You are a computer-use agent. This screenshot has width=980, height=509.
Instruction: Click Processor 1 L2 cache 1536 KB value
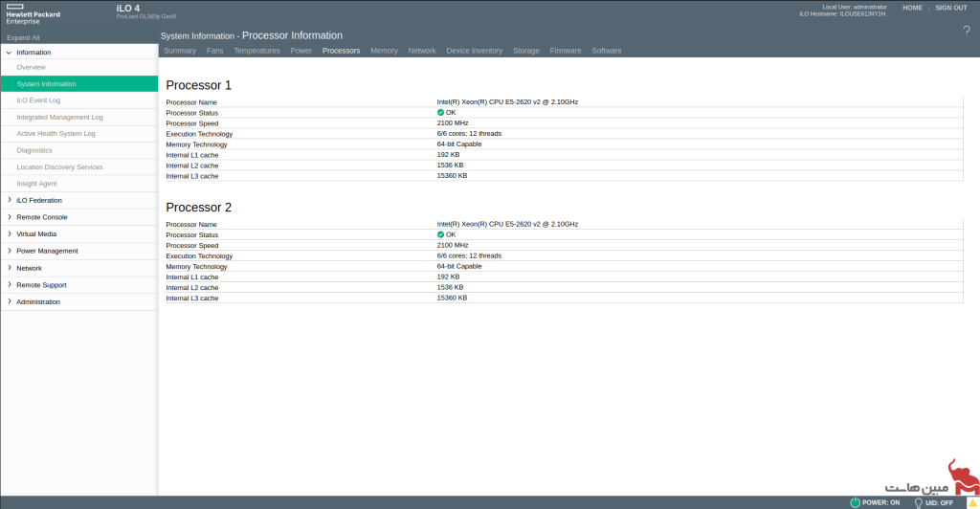tap(450, 166)
